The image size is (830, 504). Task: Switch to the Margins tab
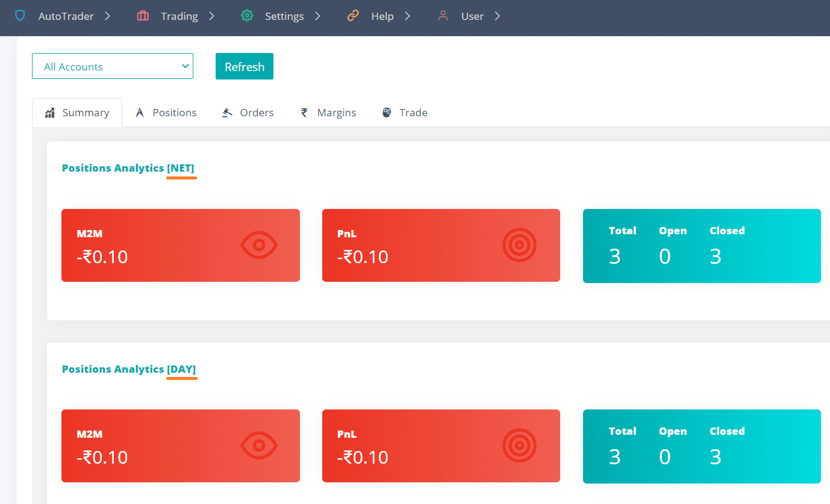(x=328, y=113)
